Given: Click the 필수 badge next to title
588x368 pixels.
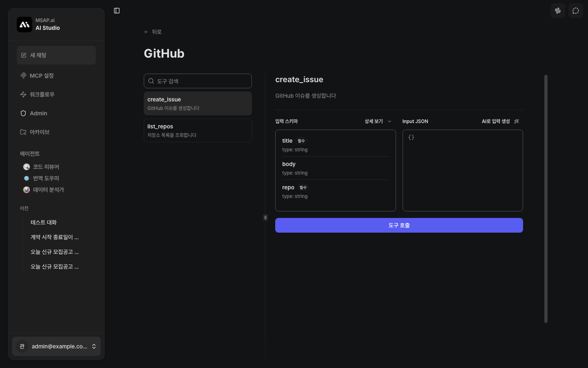Looking at the screenshot, I should (x=301, y=141).
